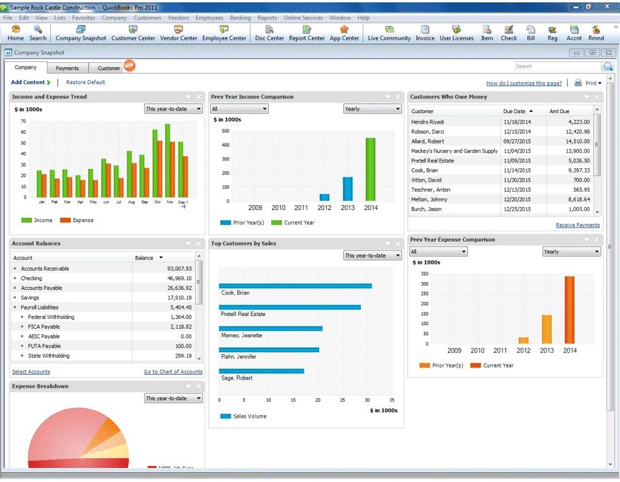Open Expense Breakdown period dropdown

174,398
